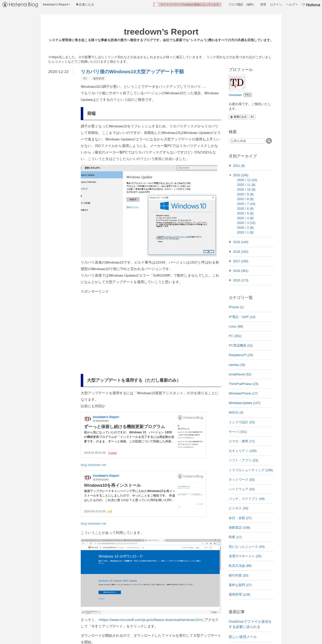Click the Hatena Blog logo in top bar
Screen dimensions: 322x644
[20, 5]
